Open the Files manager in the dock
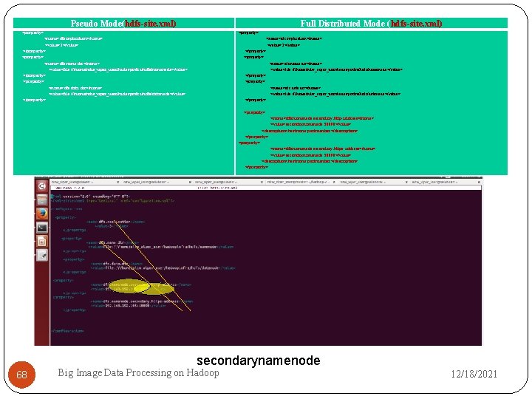 pos(41,199)
